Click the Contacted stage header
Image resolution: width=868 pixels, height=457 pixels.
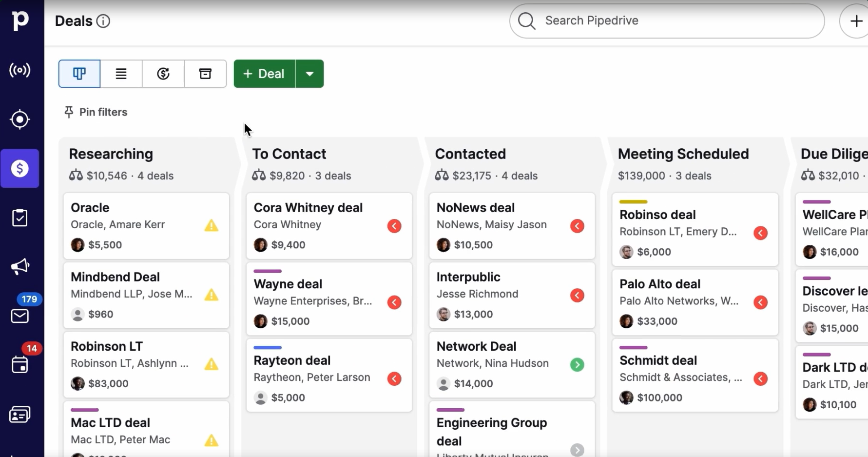[470, 154]
